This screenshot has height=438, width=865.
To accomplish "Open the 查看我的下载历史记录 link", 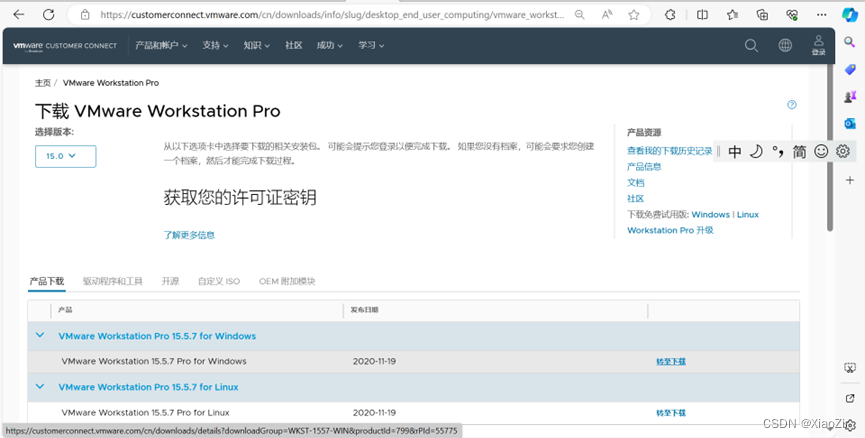I will pyautogui.click(x=670, y=151).
